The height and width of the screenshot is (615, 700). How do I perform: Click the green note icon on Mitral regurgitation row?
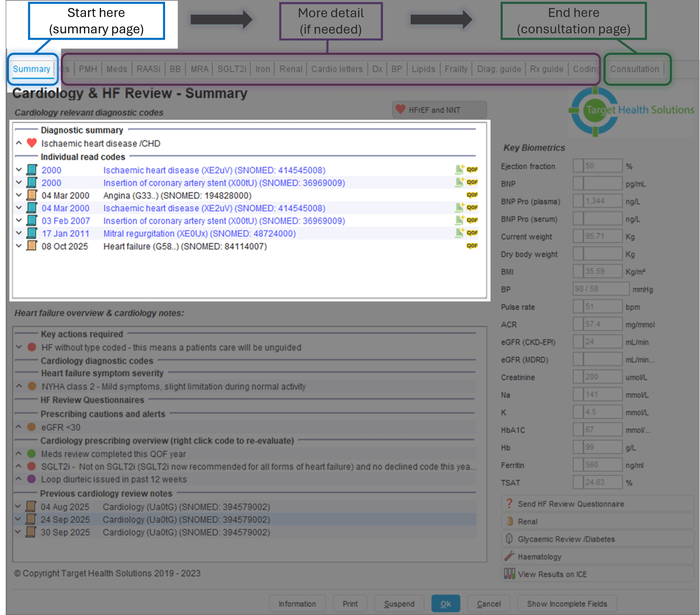(459, 233)
